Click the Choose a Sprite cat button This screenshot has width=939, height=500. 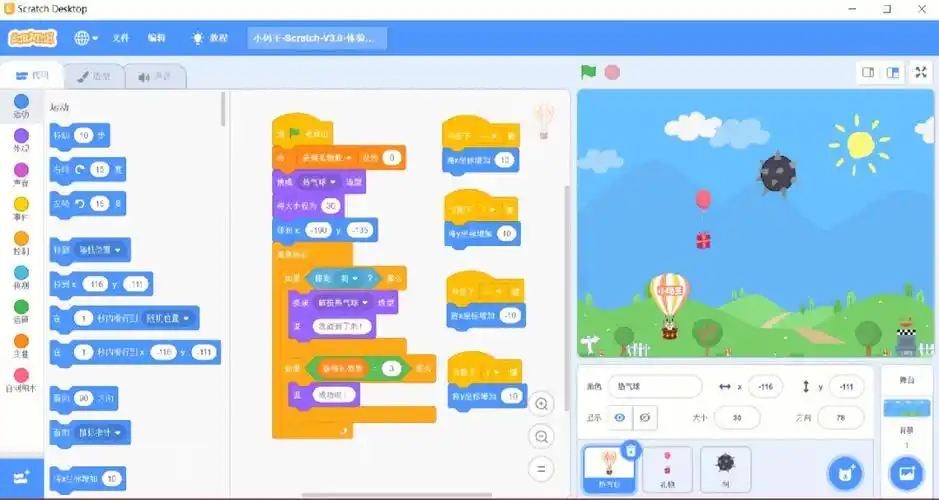[845, 474]
